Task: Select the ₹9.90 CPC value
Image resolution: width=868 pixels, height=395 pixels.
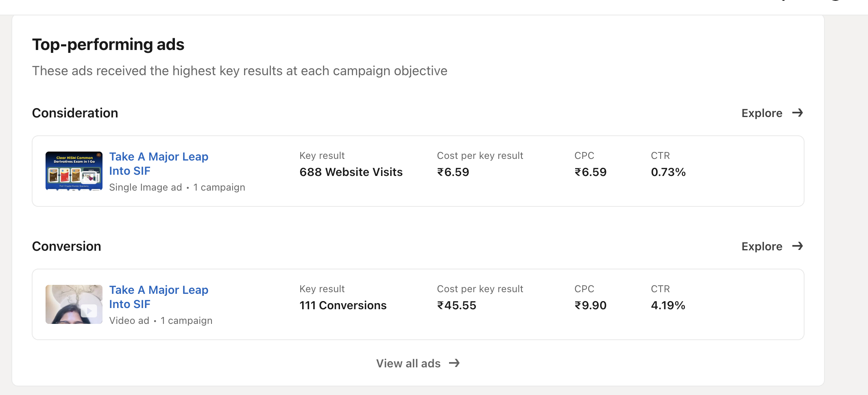Action: click(590, 305)
